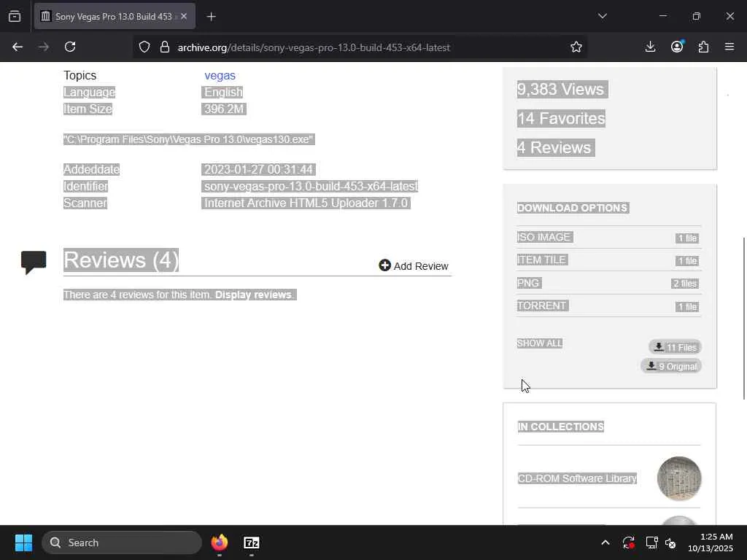This screenshot has height=560, width=747.
Task: Download all 11 Files
Action: (675, 347)
